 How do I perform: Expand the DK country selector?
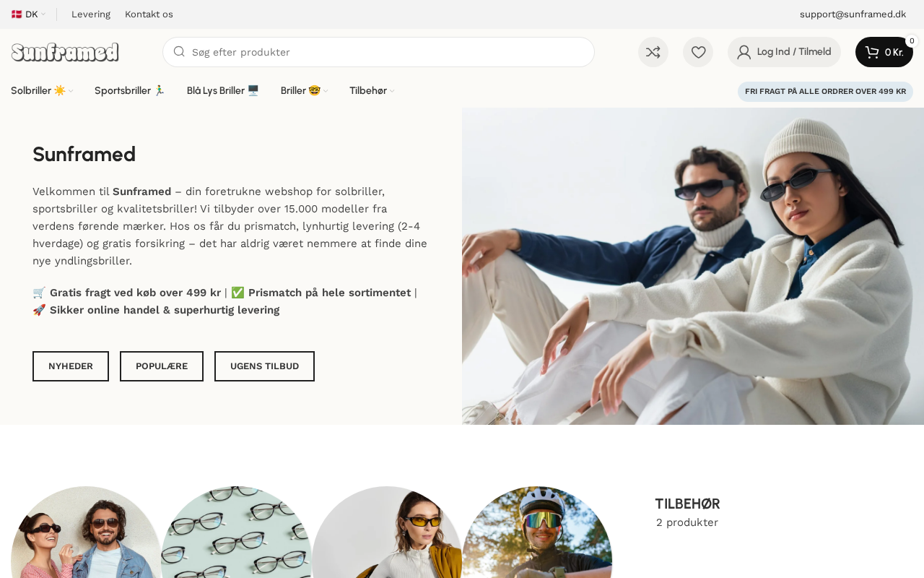click(x=29, y=14)
